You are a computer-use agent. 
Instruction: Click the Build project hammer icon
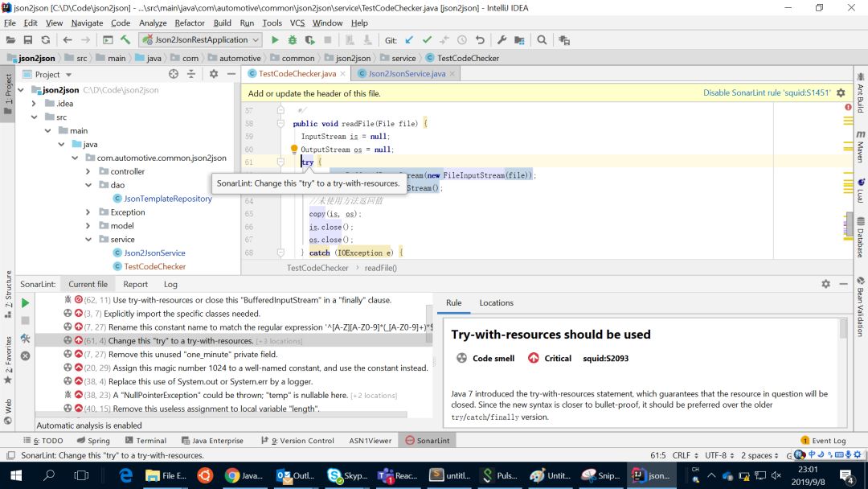125,40
